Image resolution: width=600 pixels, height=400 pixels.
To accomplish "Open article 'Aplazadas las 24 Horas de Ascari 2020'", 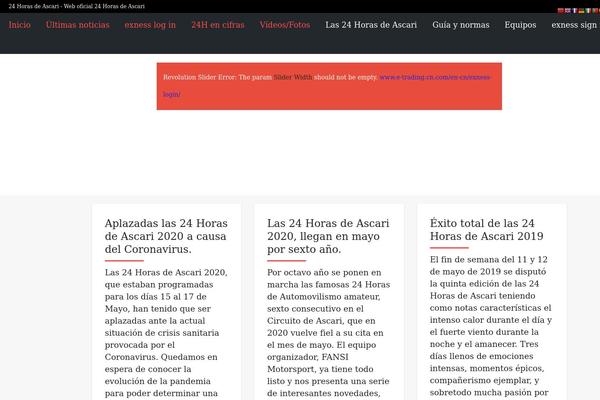I will click(x=166, y=236).
